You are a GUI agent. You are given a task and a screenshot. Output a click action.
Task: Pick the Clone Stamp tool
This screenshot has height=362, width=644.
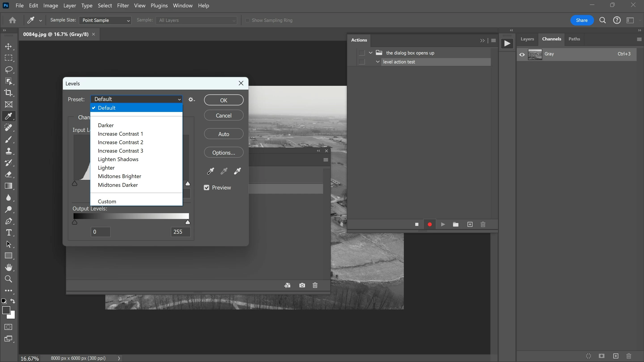click(x=8, y=151)
